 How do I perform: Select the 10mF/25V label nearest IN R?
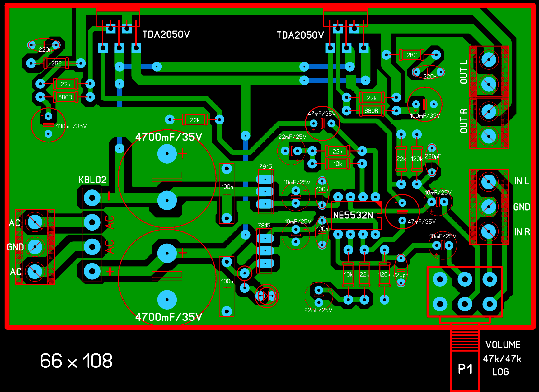coord(443,236)
